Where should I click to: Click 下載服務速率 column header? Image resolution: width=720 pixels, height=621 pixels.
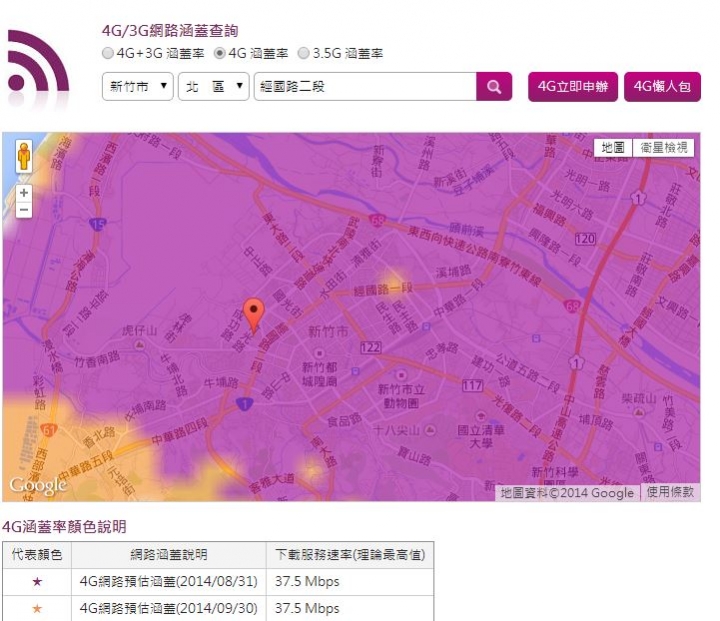click(350, 554)
